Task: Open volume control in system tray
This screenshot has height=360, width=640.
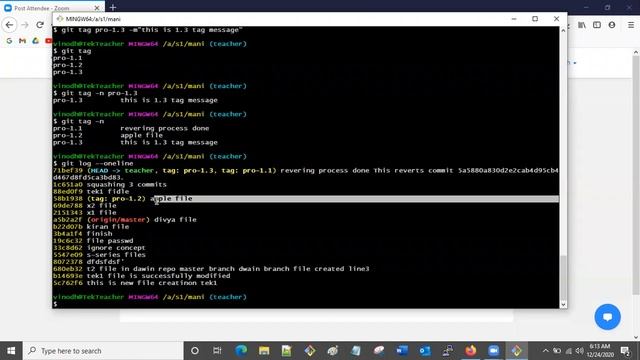Action: tap(580, 351)
